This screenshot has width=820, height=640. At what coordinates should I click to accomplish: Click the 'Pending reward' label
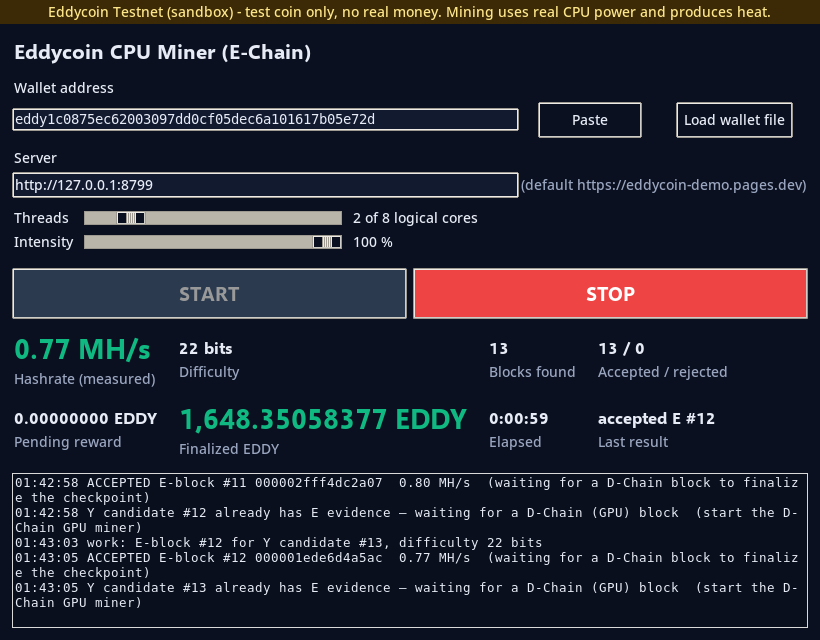[67, 442]
